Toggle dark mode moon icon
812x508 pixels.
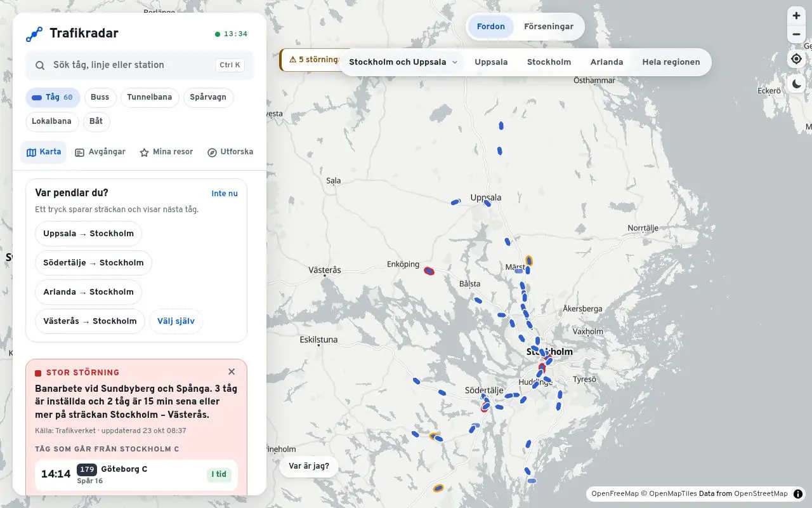click(796, 83)
